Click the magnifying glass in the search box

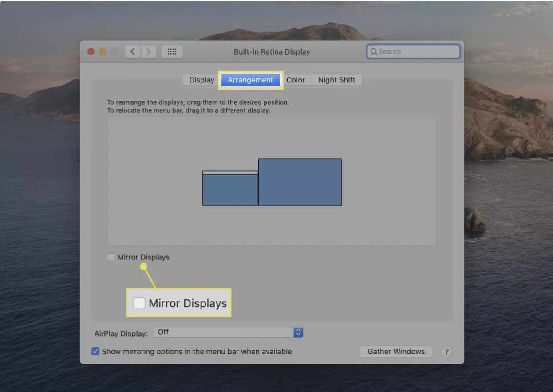tap(374, 52)
